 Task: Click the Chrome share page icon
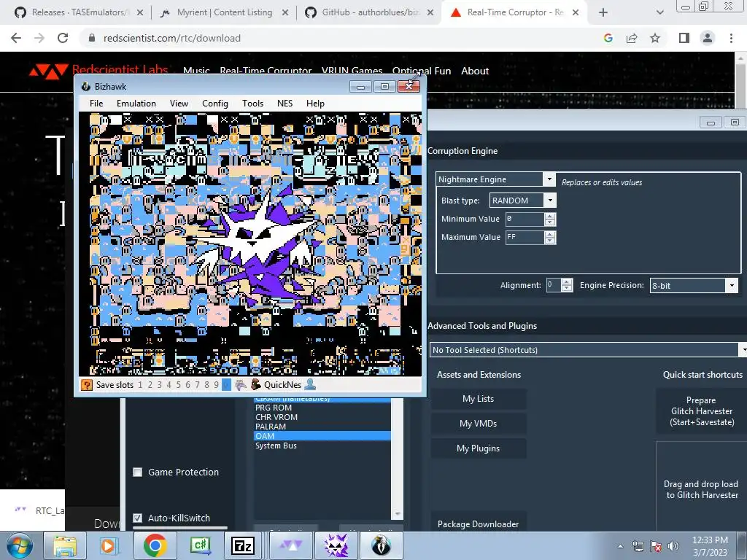632,38
